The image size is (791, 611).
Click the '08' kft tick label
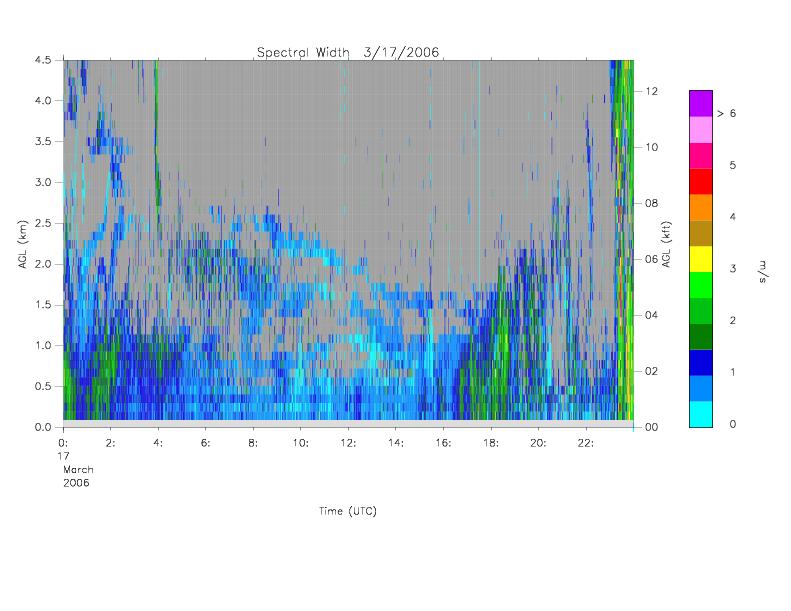651,203
